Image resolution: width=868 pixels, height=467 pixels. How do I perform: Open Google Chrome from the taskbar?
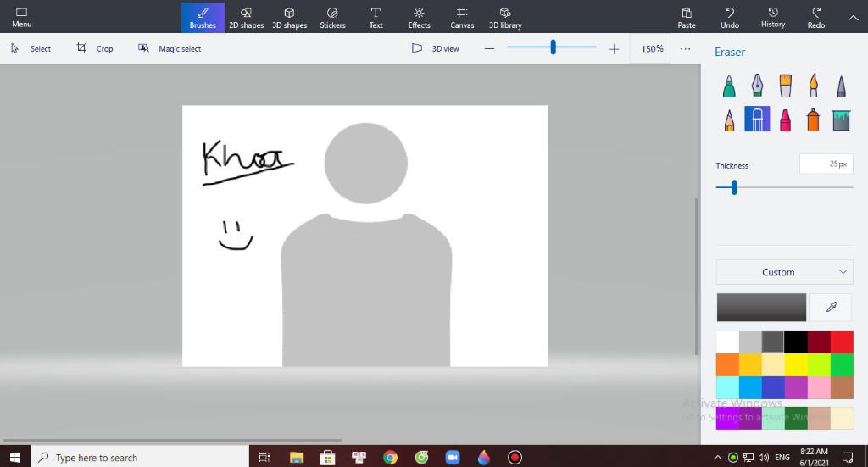390,457
